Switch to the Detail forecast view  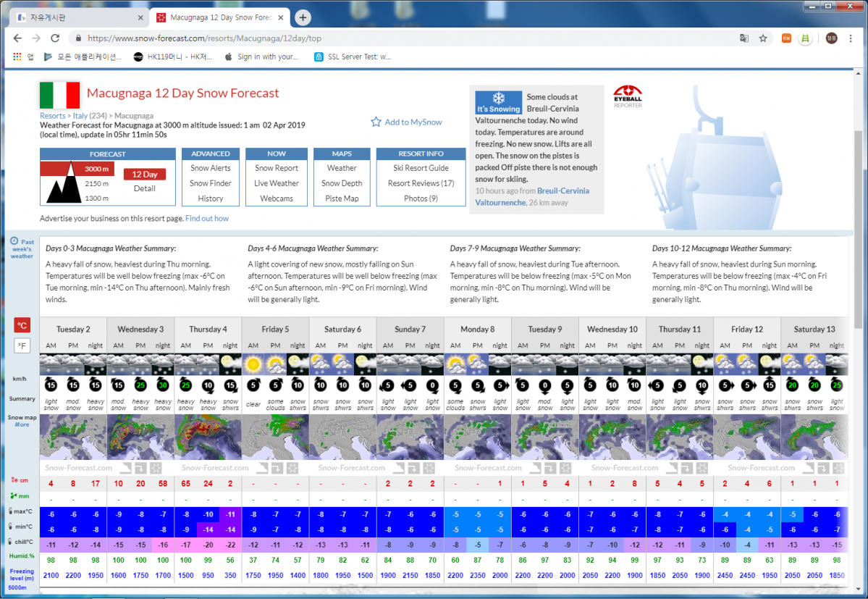145,189
